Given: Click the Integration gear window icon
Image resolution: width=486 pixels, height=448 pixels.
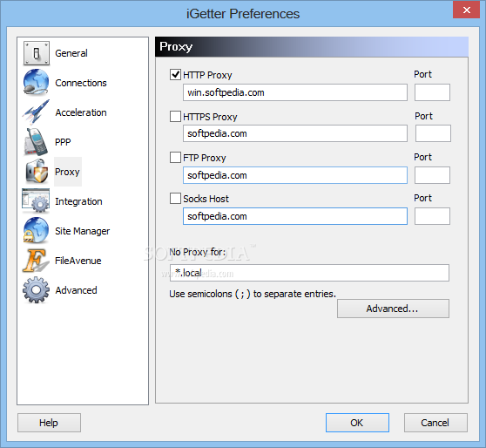Looking at the screenshot, I should tap(36, 201).
